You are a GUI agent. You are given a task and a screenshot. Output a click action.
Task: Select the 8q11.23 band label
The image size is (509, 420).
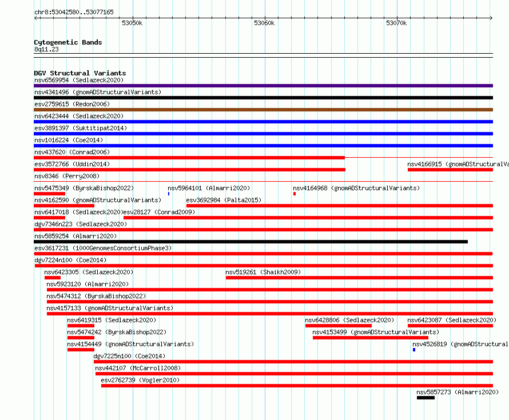tap(46, 49)
